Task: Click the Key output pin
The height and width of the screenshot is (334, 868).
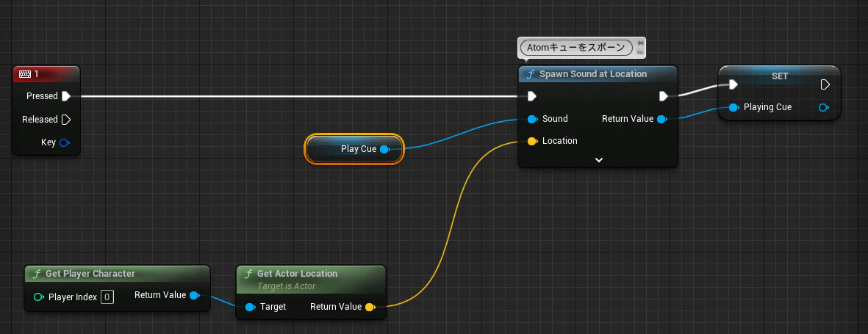Action: pos(64,142)
